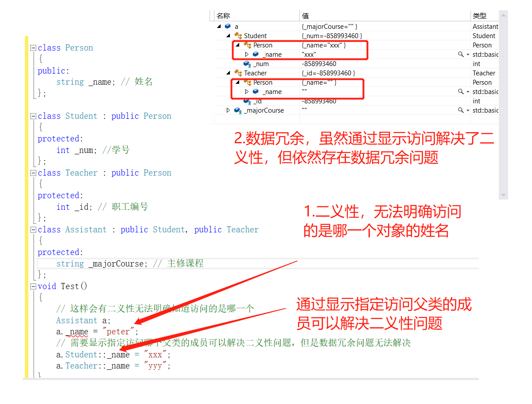Click the base class icon beside Teacher
This screenshot has width=532, height=404.
point(238,73)
